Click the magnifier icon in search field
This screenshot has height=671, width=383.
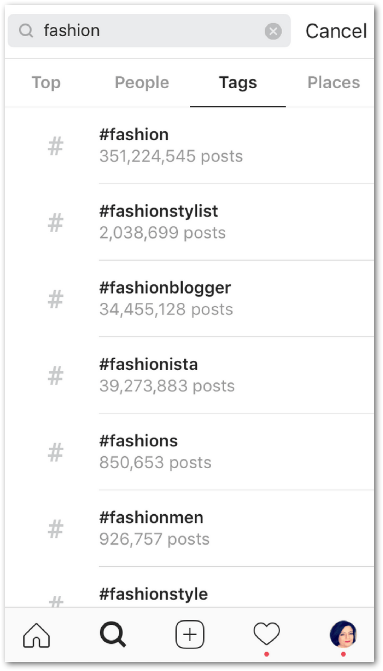[26, 31]
